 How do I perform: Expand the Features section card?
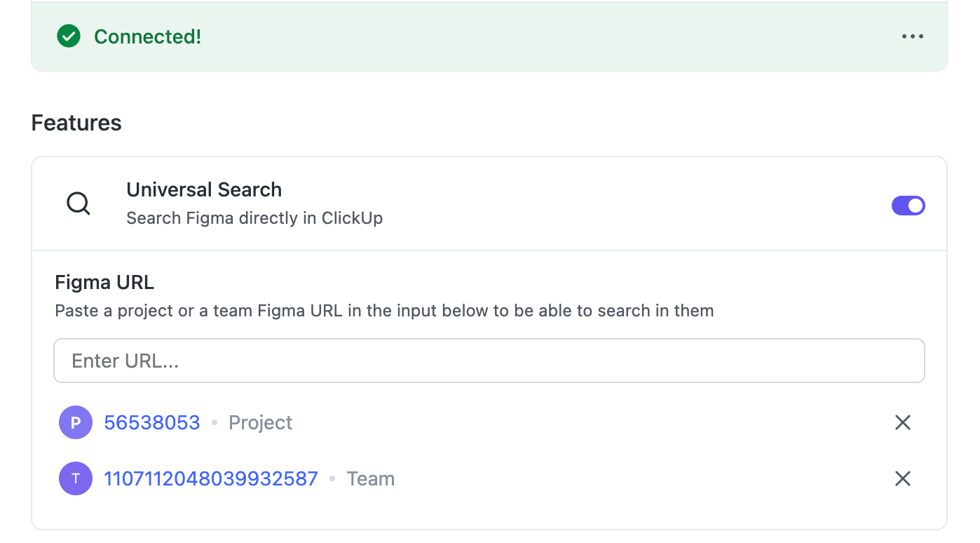click(489, 203)
